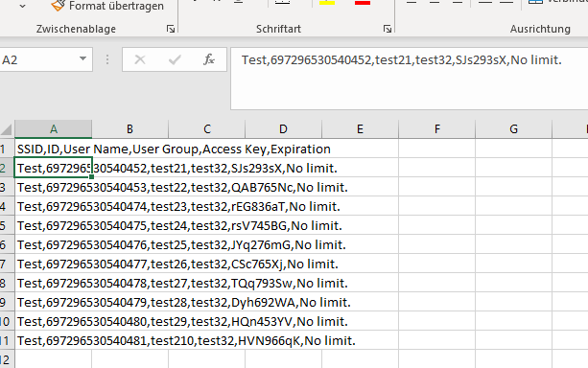Select row 12 header
The width and height of the screenshot is (588, 368).
[x=7, y=359]
